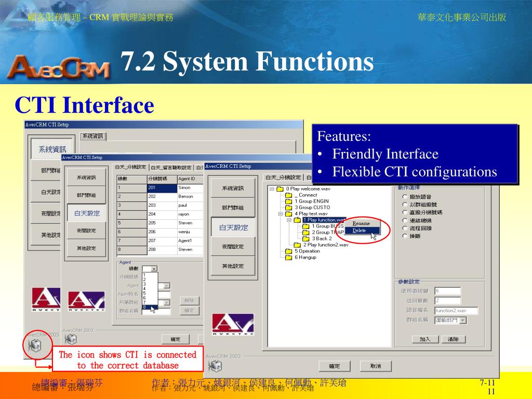The width and height of the screenshot is (532, 399).
Task: Select the 以群組撥號 radio option
Action: [x=404, y=205]
